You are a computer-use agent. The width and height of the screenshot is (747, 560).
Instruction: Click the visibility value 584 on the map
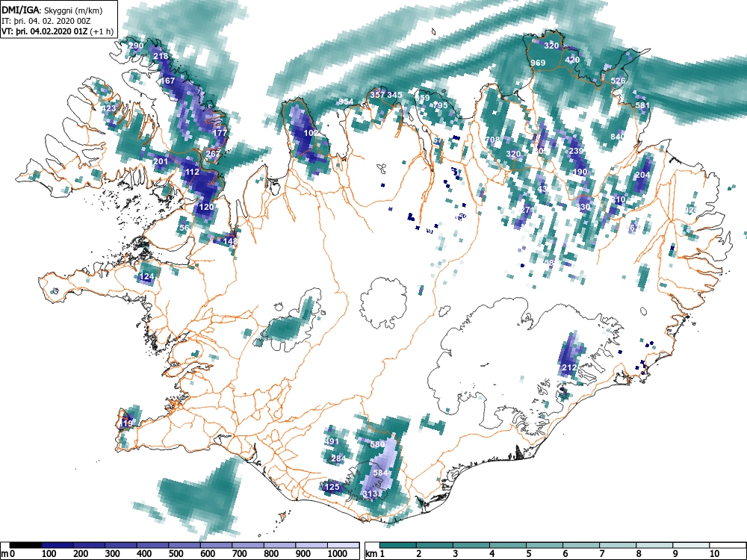[x=381, y=473]
